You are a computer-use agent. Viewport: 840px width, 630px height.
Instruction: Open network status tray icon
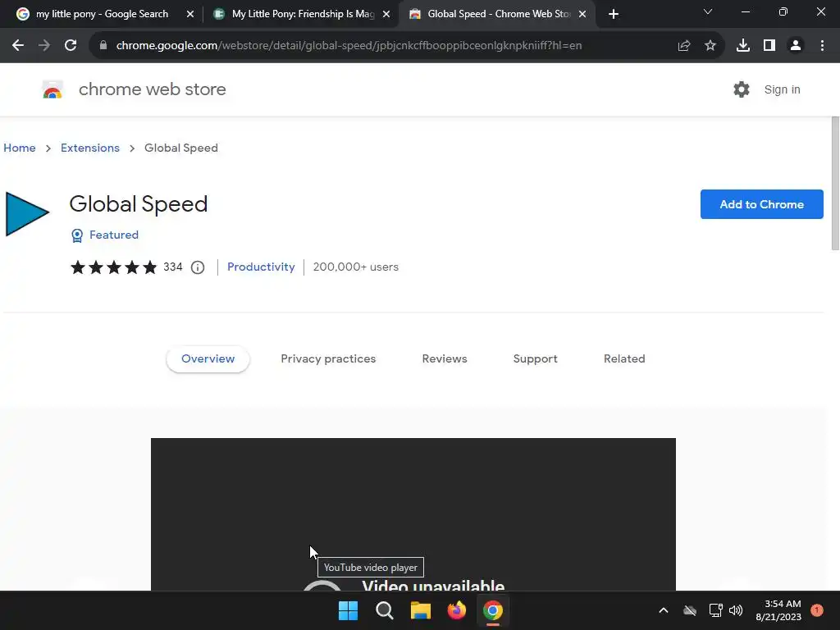click(715, 610)
